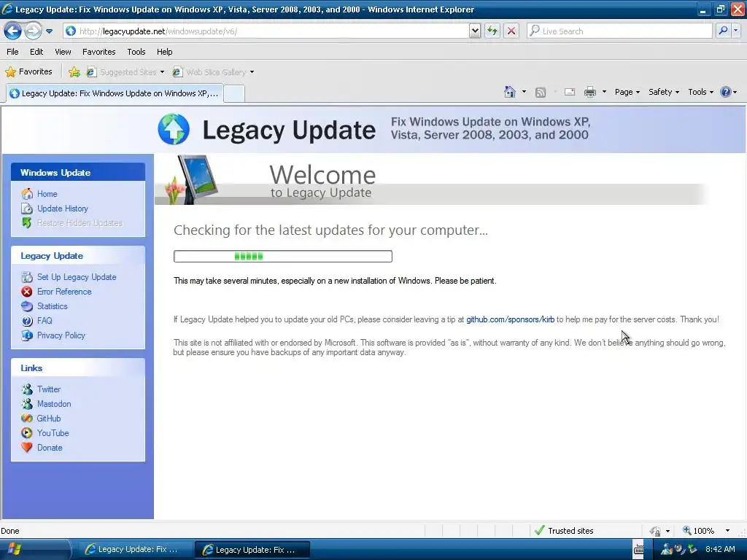The image size is (747, 560).
Task: Open the Favorites menu
Action: [98, 52]
